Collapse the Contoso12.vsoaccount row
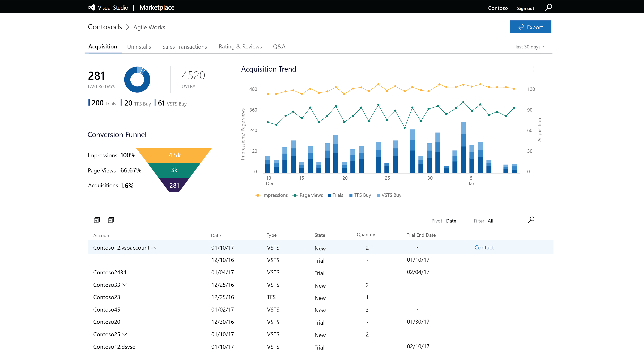The width and height of the screenshot is (644, 362). pyautogui.click(x=154, y=248)
